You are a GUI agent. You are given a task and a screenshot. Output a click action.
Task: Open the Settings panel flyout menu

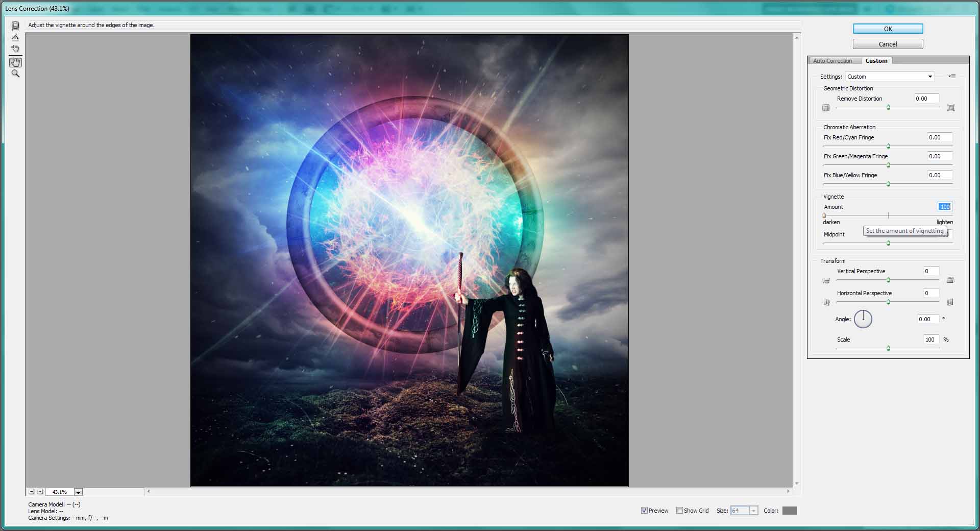click(x=952, y=77)
